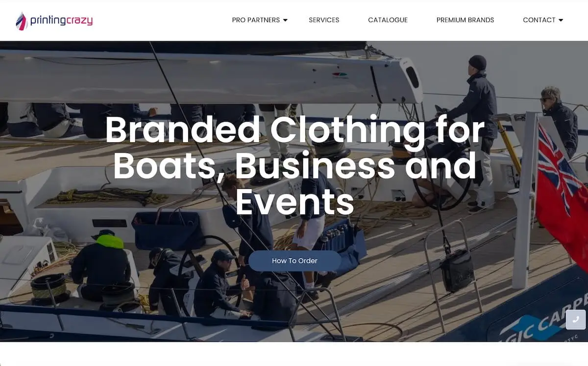
Task: Visit the PREMIUM BRANDS page
Action: [465, 20]
